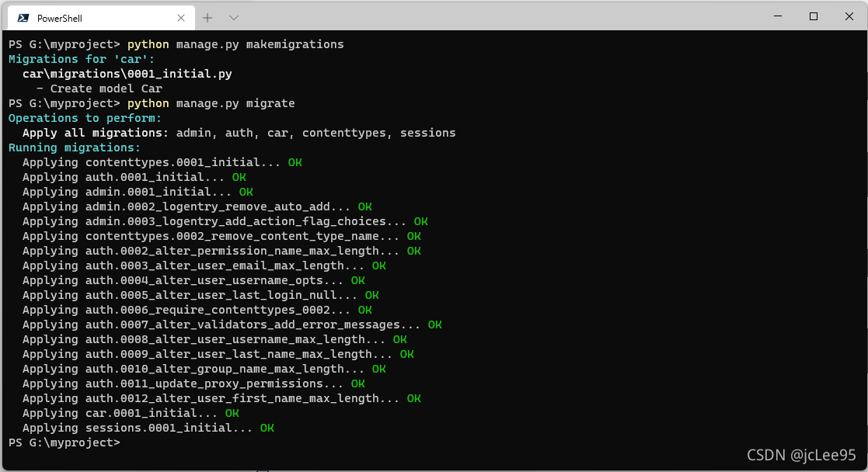Viewport: 868px width, 472px height.
Task: Click the 'admin.0002_logentry_remove_auto_add' line
Action: tap(197, 206)
